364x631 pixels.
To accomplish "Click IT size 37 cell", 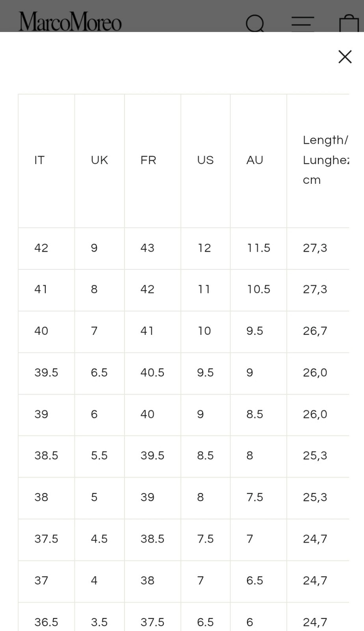I will (41, 581).
